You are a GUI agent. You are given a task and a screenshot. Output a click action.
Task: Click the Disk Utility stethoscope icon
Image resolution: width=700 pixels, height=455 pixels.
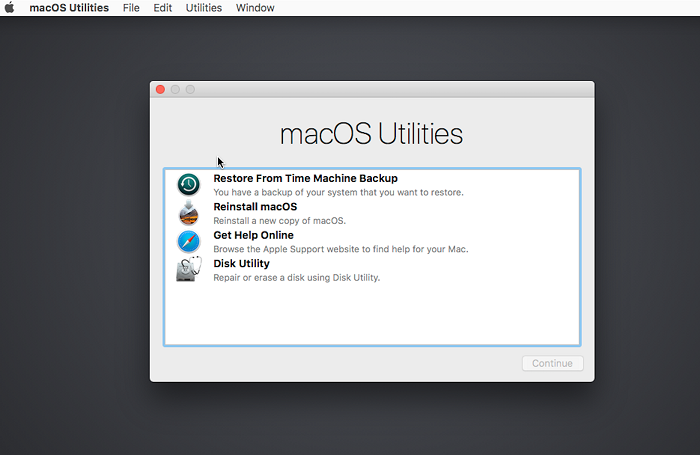(189, 269)
